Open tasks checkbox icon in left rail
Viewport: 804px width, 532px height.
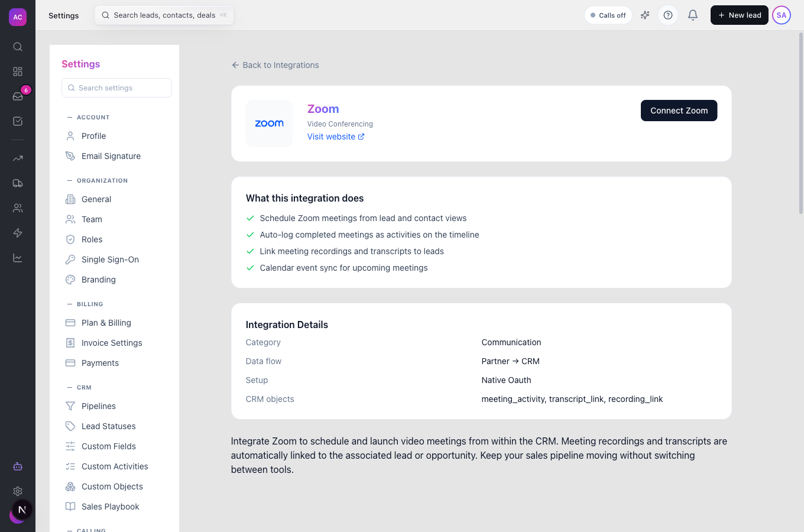click(18, 121)
